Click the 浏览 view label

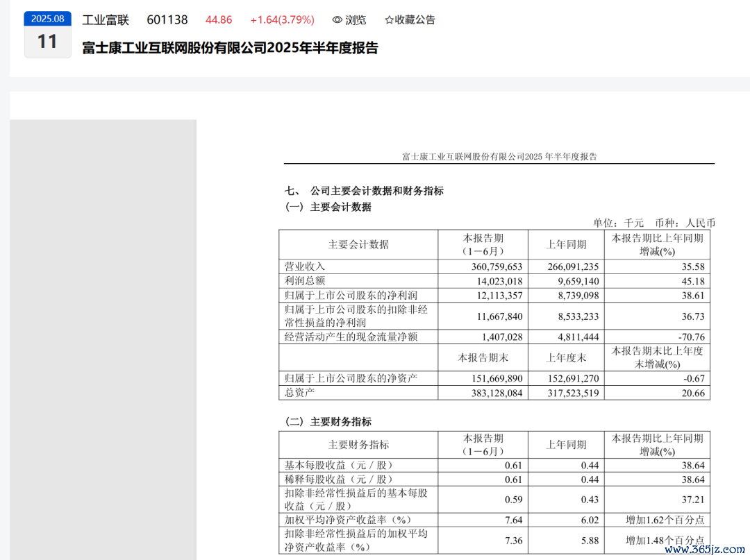click(x=356, y=20)
